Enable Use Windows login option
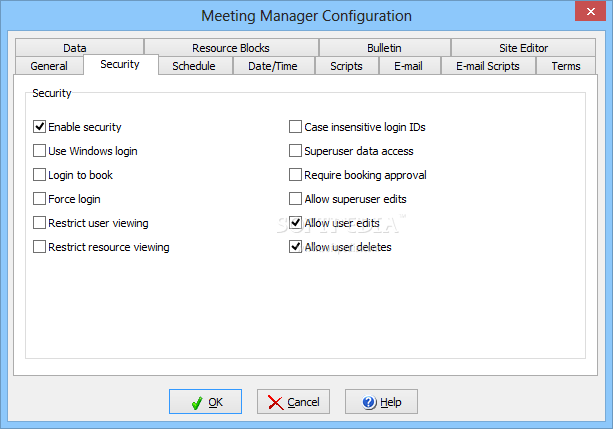Image resolution: width=613 pixels, height=429 pixels. (39, 151)
